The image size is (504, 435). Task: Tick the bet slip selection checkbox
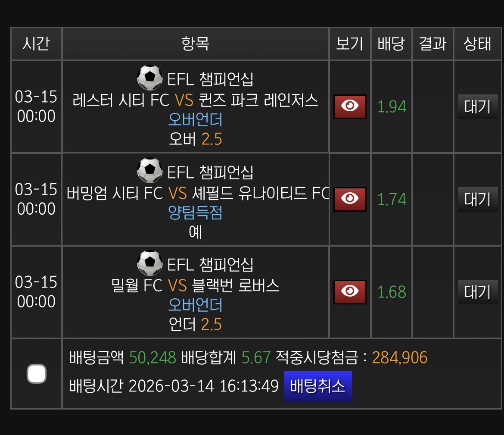tap(37, 373)
